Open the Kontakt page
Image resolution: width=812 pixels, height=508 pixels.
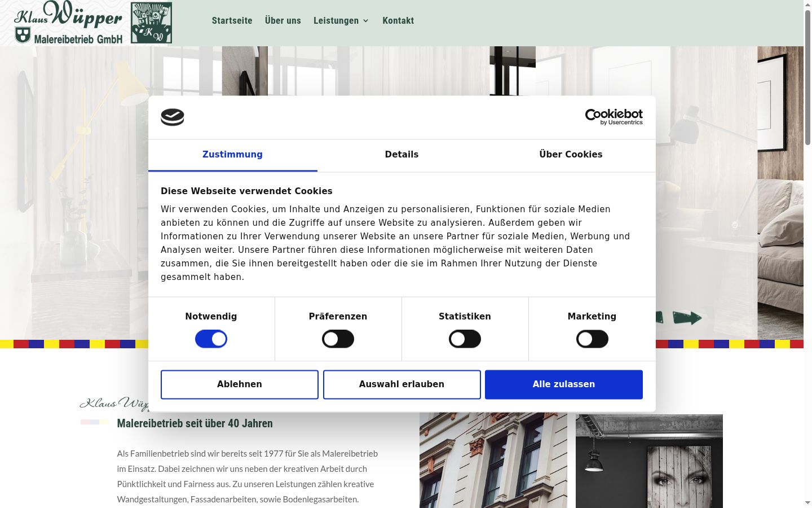pyautogui.click(x=398, y=20)
